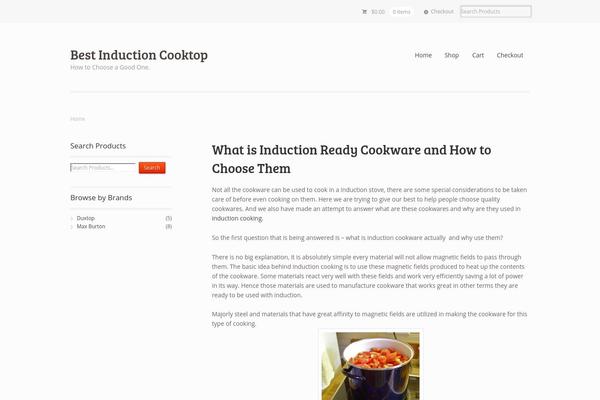The width and height of the screenshot is (600, 400).
Task: Select Checkout in main navigation
Action: click(x=510, y=55)
